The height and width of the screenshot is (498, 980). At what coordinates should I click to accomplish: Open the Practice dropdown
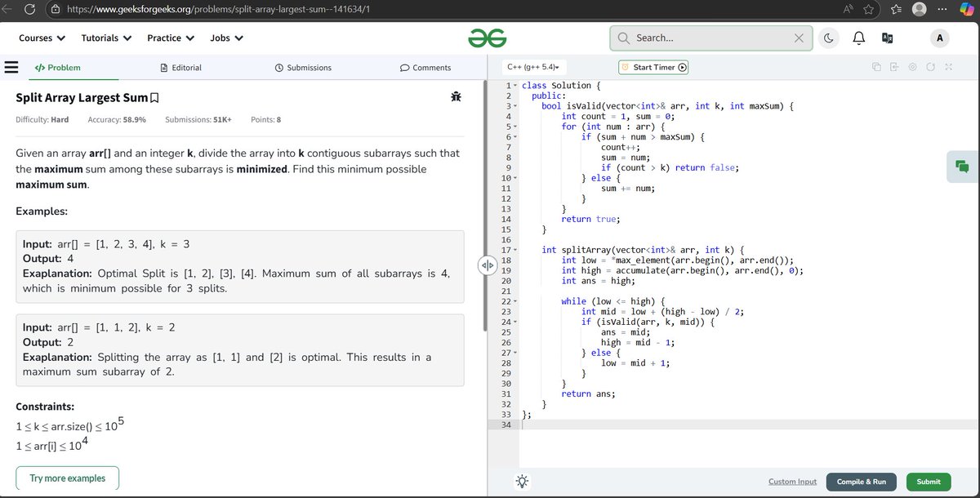click(171, 38)
